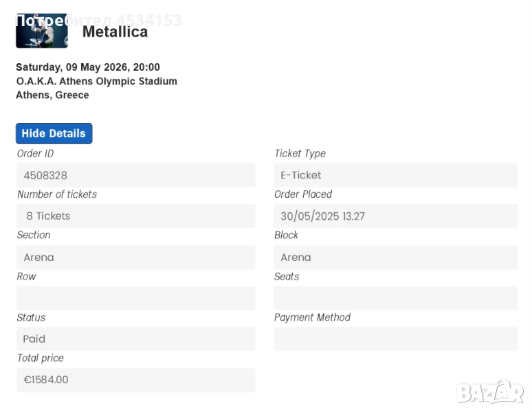532x412 pixels.
Task: Click the Metallica concert thumbnail image
Action: (x=41, y=31)
